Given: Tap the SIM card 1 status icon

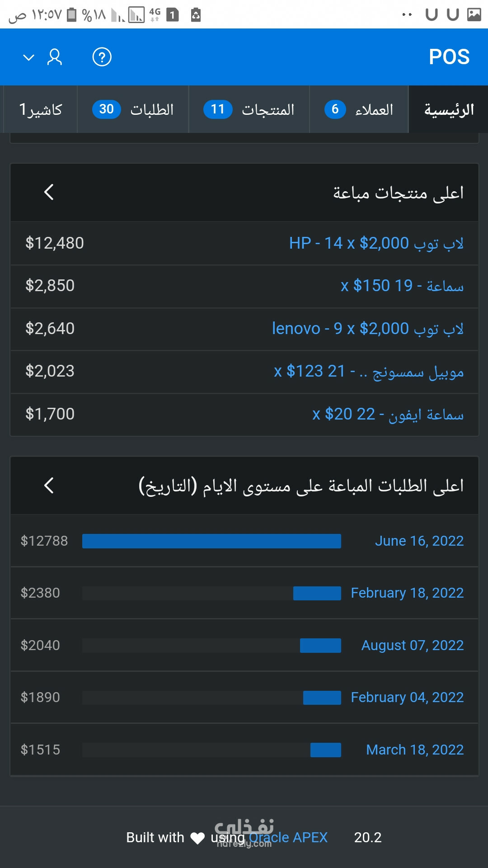Looking at the screenshot, I should 172,15.
